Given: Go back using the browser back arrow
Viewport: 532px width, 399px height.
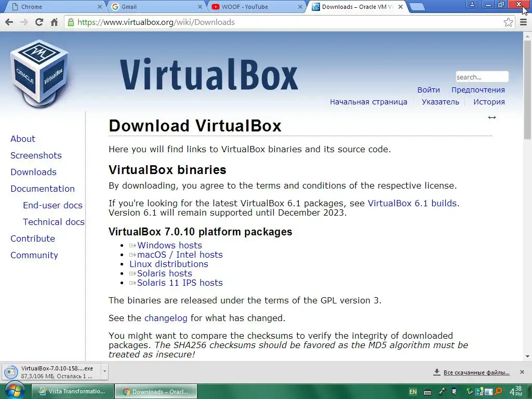Looking at the screenshot, I should coord(9,22).
